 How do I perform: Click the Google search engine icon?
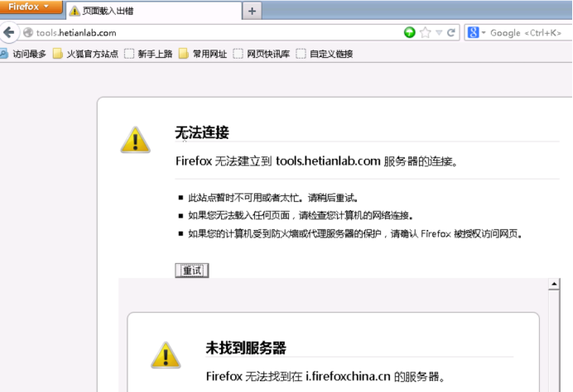click(473, 33)
